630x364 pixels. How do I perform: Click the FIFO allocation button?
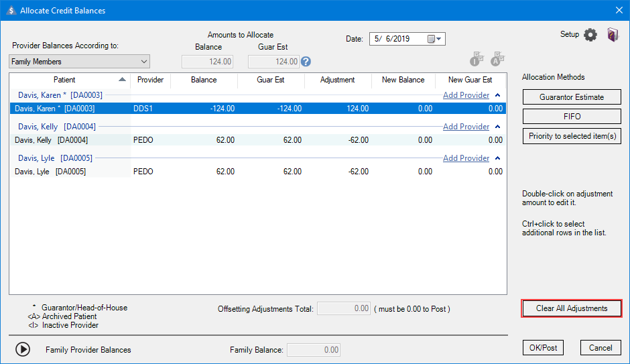coord(571,117)
